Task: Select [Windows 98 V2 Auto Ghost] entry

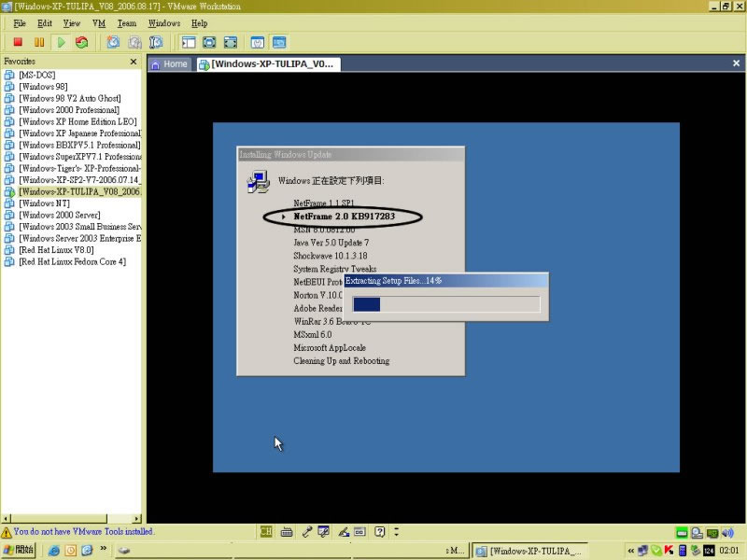Action: pyautogui.click(x=63, y=98)
